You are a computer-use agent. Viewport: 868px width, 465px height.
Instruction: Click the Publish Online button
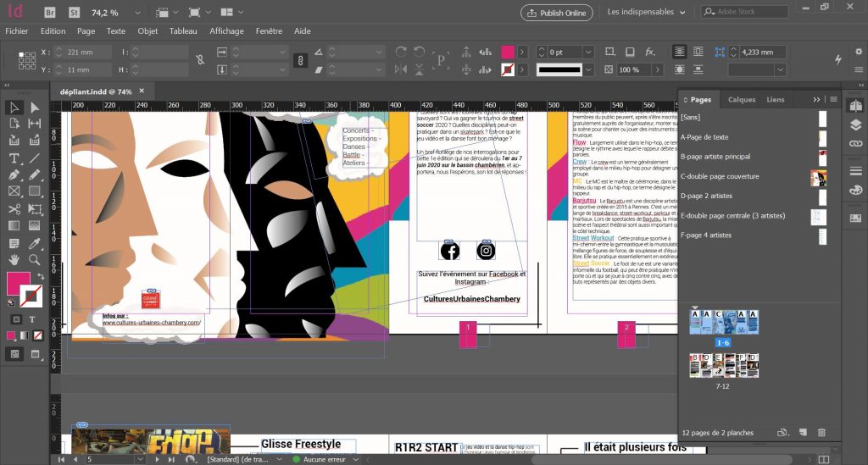(x=556, y=13)
